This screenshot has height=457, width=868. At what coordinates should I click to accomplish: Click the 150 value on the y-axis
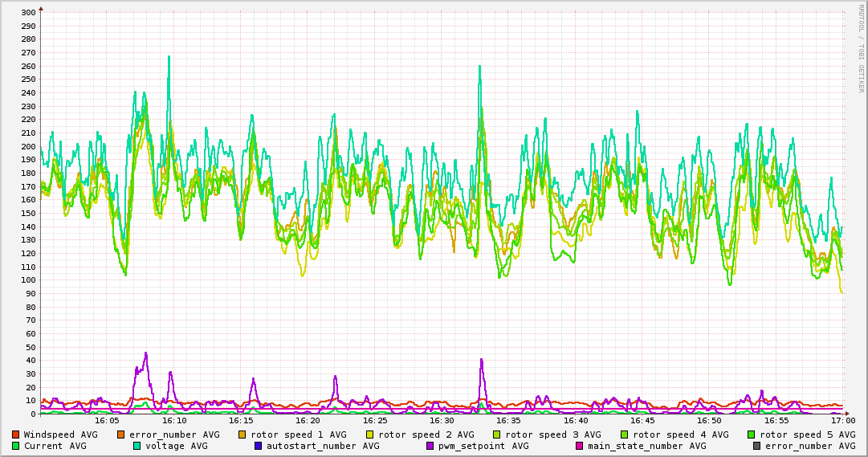tap(29, 214)
